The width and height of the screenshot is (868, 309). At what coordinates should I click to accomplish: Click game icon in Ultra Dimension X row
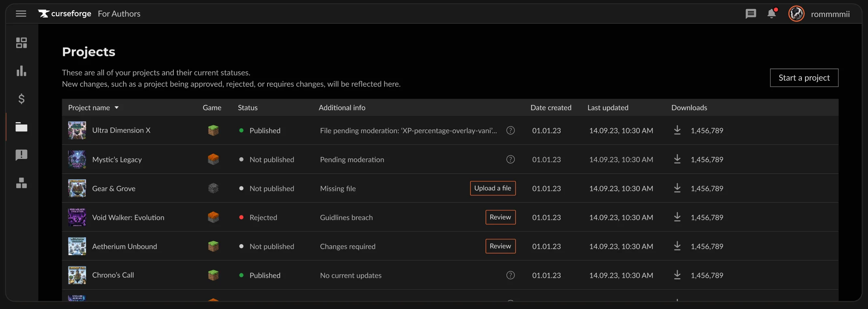[213, 131]
